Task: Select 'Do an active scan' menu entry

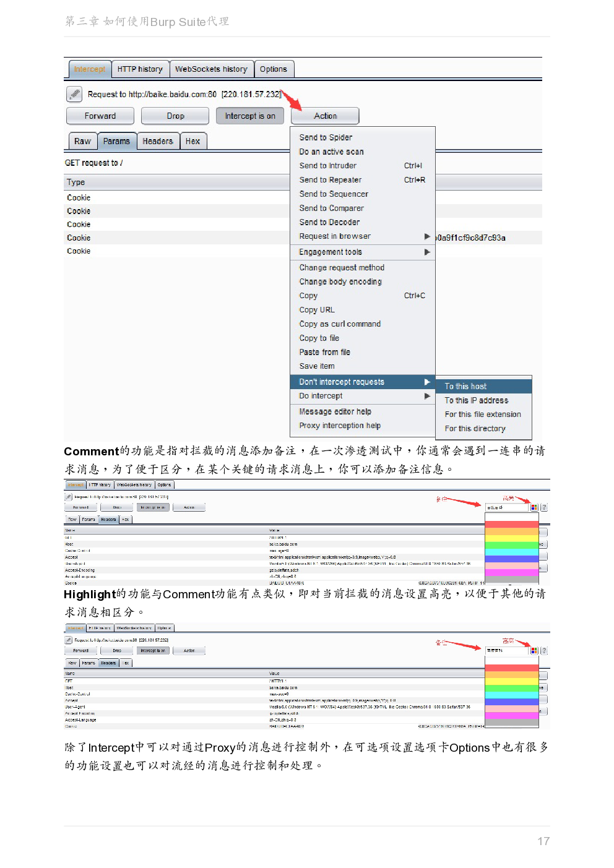Action: [363, 152]
